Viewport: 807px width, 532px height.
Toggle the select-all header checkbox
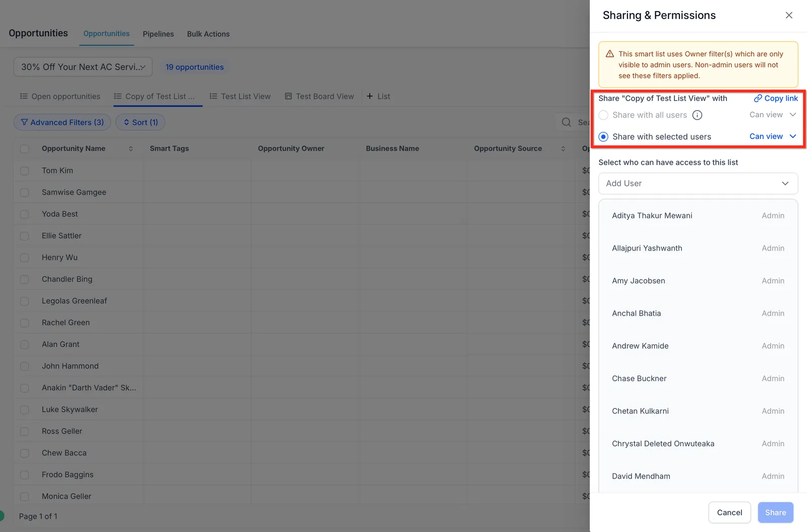(x=24, y=149)
